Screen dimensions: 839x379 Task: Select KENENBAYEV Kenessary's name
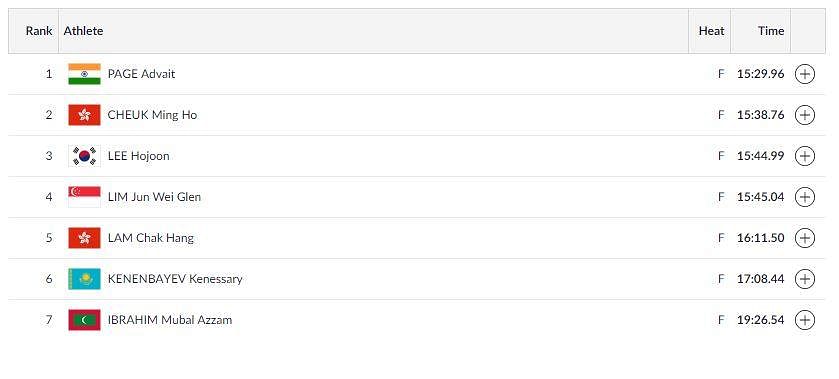point(175,279)
